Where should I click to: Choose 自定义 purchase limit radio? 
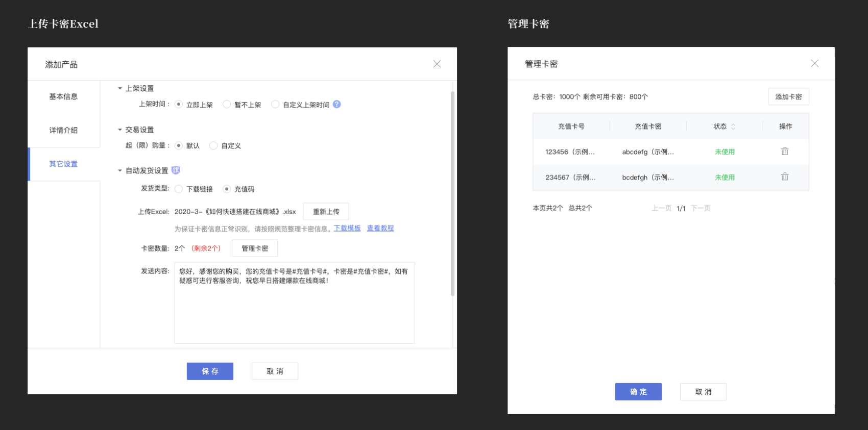(x=213, y=145)
